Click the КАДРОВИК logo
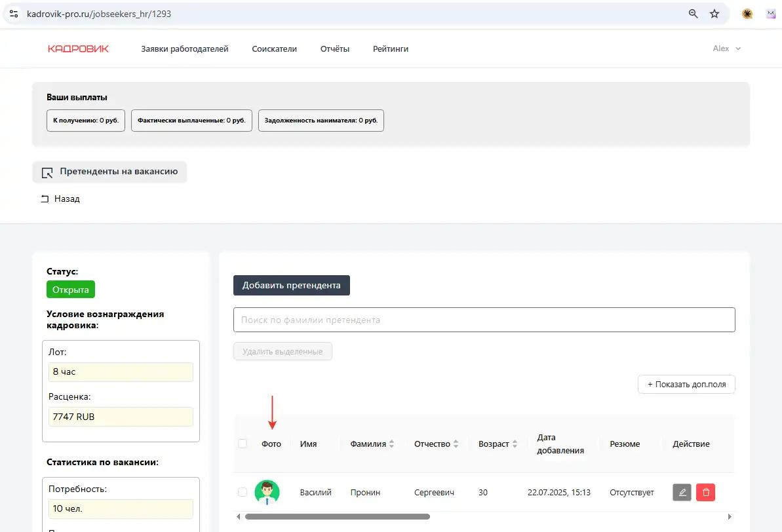Viewport: 782px width, 532px height. point(78,48)
